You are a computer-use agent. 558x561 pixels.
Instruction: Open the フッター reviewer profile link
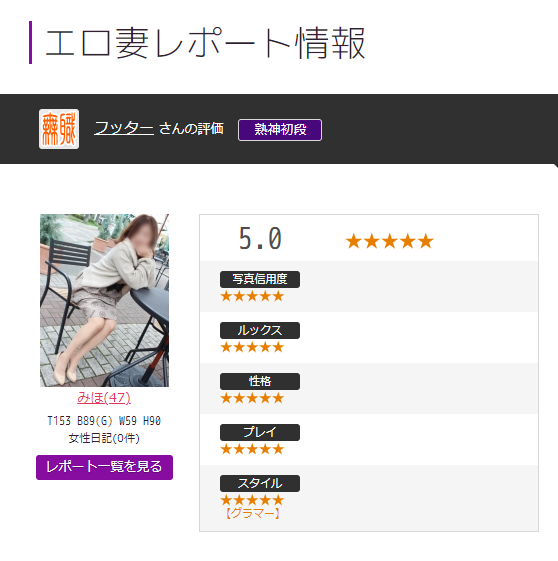tap(124, 128)
